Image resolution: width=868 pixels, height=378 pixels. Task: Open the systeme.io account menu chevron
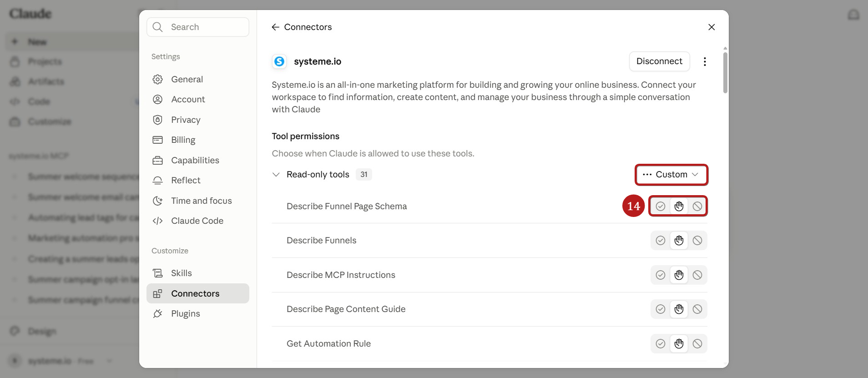point(109,361)
